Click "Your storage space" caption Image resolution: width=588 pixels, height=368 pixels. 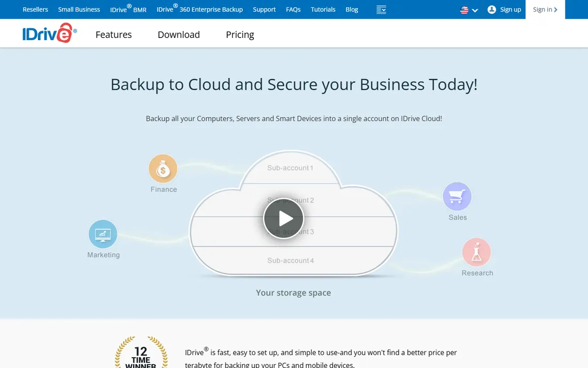pos(293,293)
